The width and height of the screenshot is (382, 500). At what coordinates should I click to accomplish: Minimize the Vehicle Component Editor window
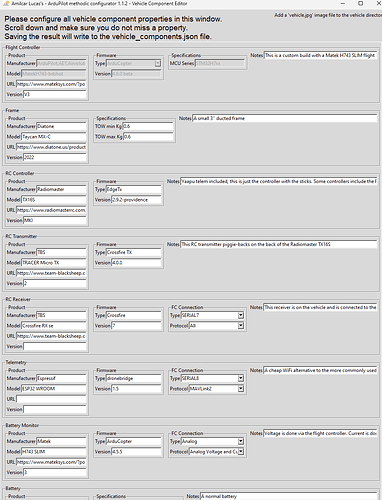tap(343, 3)
